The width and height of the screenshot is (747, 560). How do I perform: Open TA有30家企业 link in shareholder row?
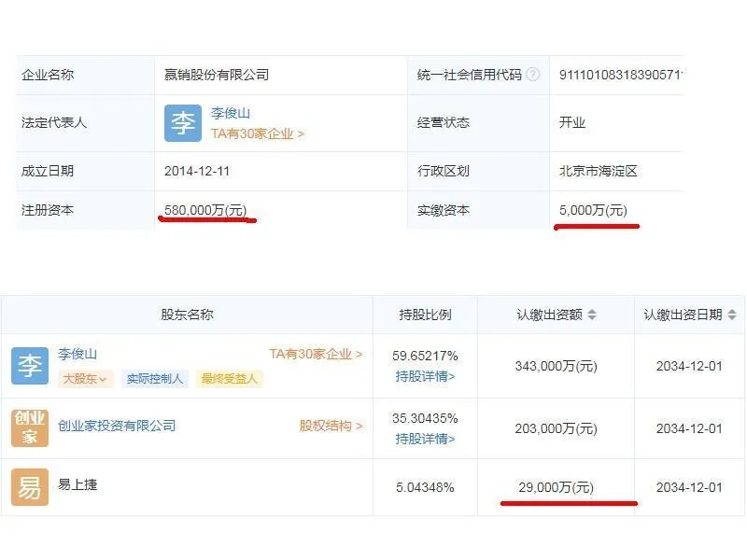click(x=316, y=354)
